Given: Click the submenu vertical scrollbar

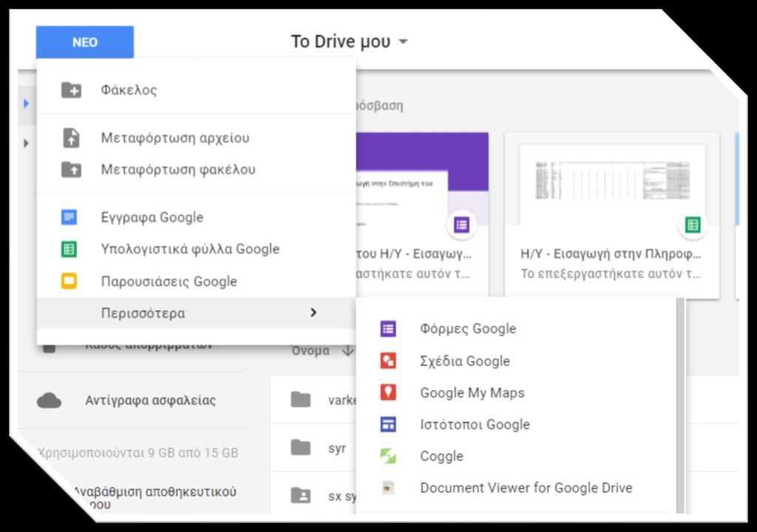Looking at the screenshot, I should (x=680, y=406).
